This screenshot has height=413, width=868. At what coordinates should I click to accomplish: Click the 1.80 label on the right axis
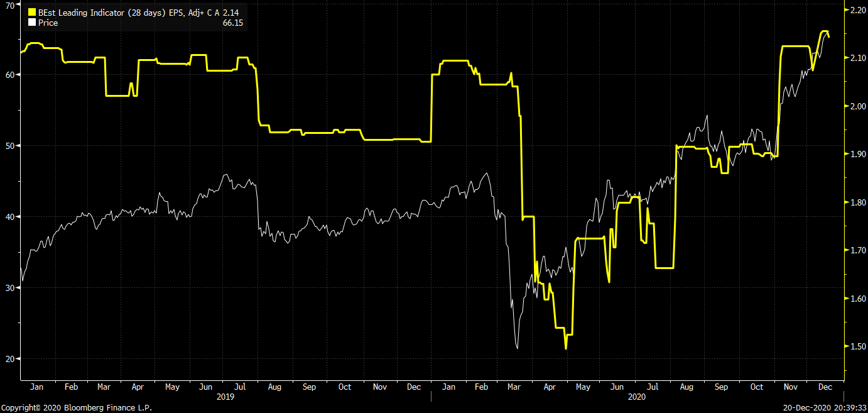[x=857, y=202]
